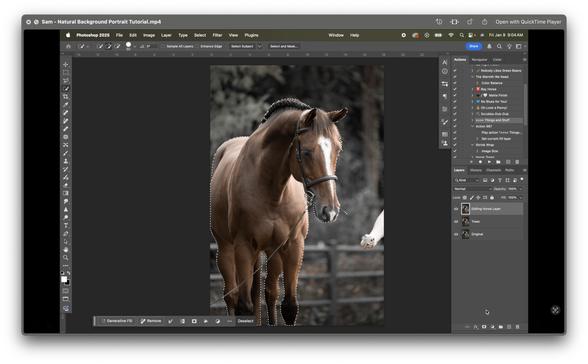The height and width of the screenshot is (364, 588).
Task: Open the Filter menu
Action: (217, 35)
